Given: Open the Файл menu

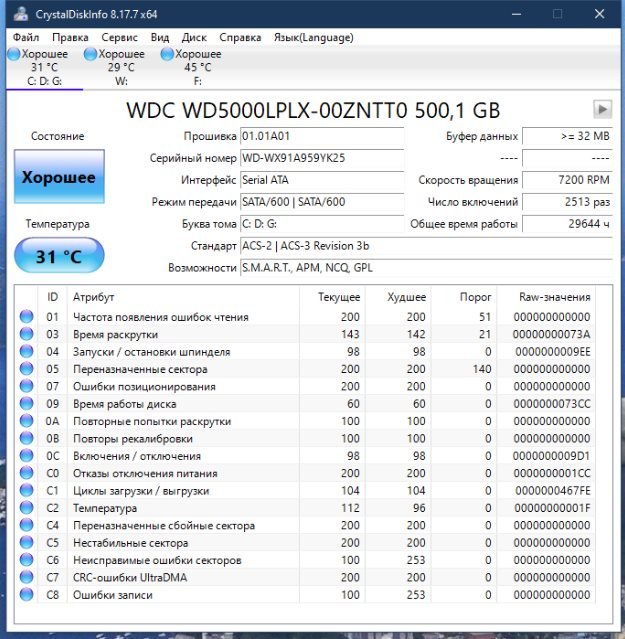Looking at the screenshot, I should [x=26, y=37].
